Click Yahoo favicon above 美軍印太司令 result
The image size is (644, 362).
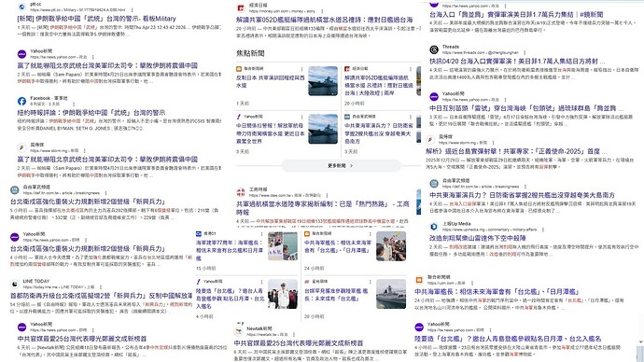22,54
